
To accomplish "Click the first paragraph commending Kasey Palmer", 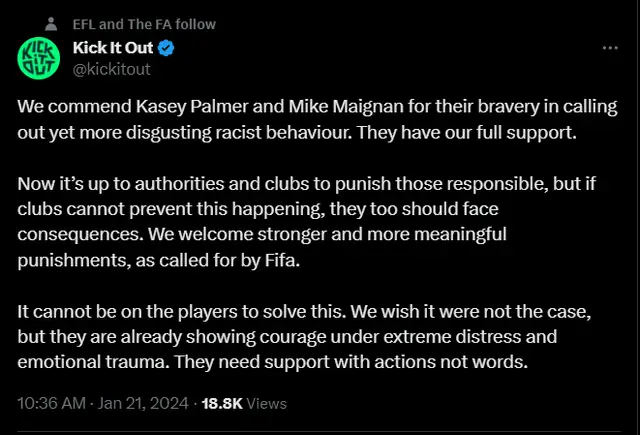I will click(x=317, y=120).
